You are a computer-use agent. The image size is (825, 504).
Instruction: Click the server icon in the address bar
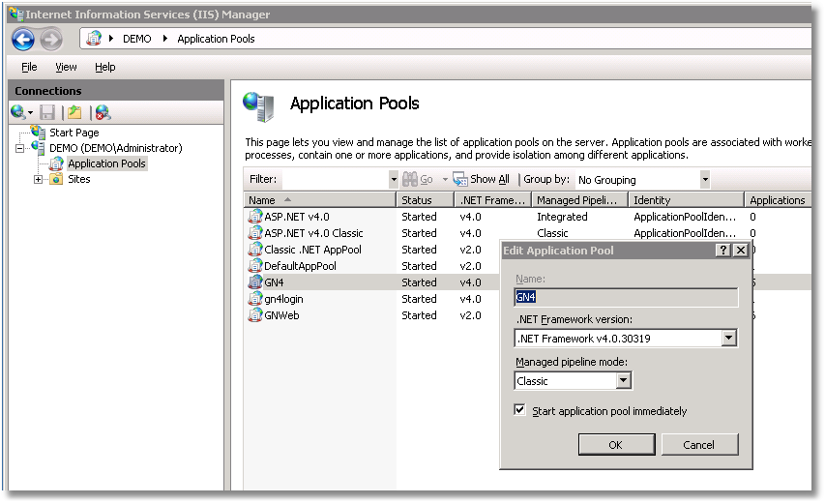94,39
